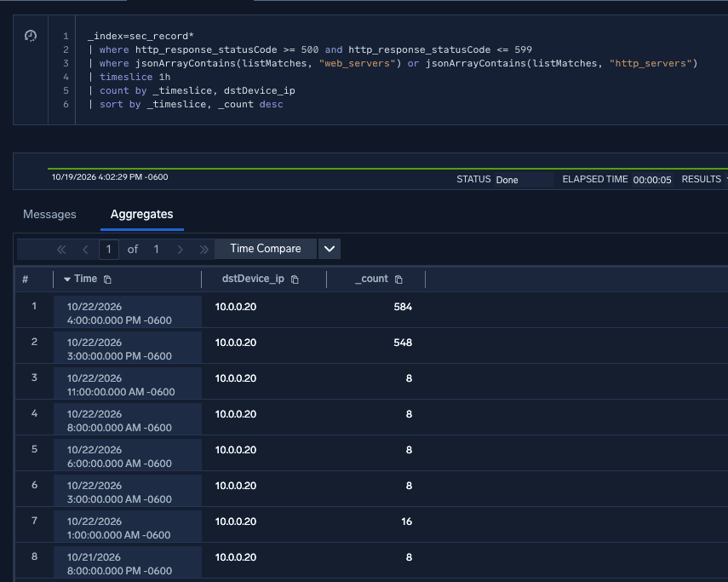This screenshot has width=728, height=582.
Task: Click dstDevice_ip 10.0.0.20 in row 8
Action: pyautogui.click(x=235, y=557)
